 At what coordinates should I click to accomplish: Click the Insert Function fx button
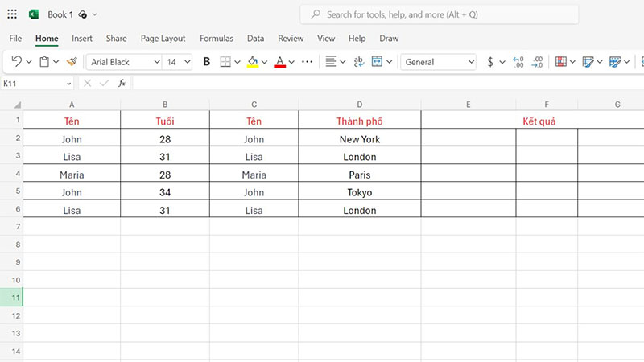coord(122,83)
